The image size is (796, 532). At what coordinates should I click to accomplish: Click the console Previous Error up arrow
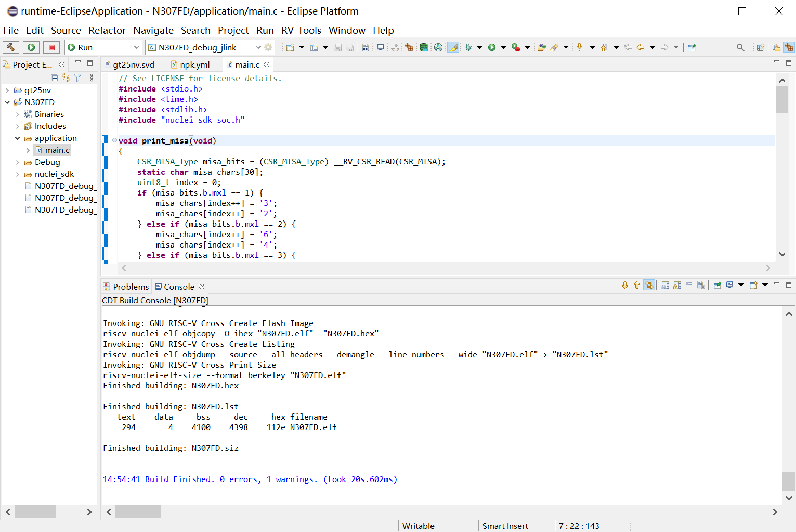[637, 285]
